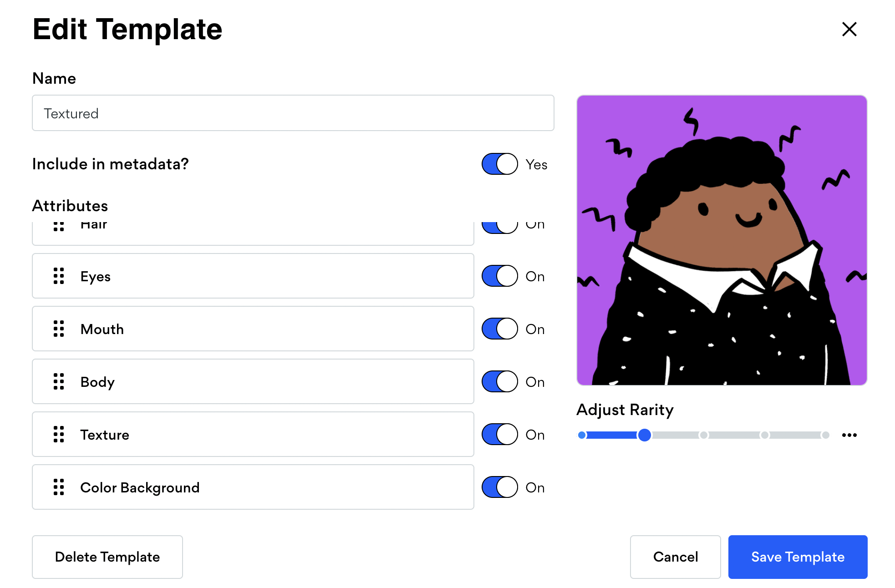Click the Body attribute drag handle

(x=58, y=381)
